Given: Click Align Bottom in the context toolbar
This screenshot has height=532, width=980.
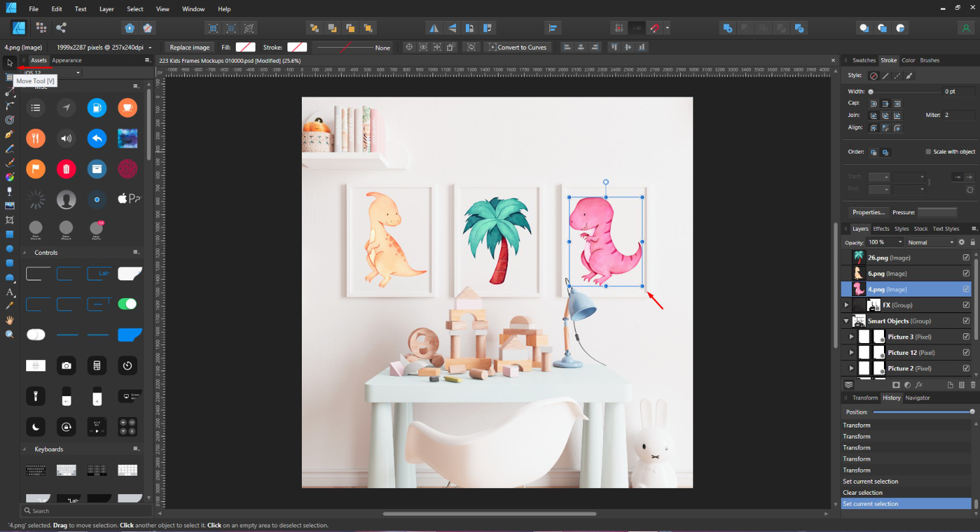Looking at the screenshot, I should (642, 47).
